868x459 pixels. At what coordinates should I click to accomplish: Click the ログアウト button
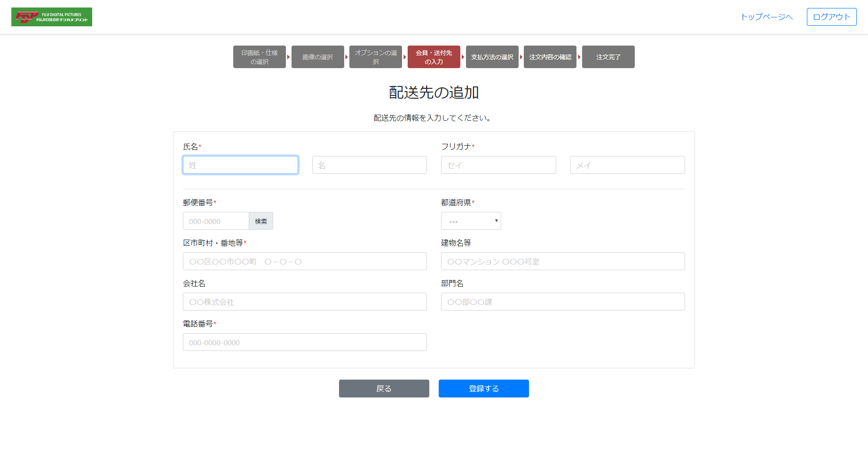tap(832, 17)
